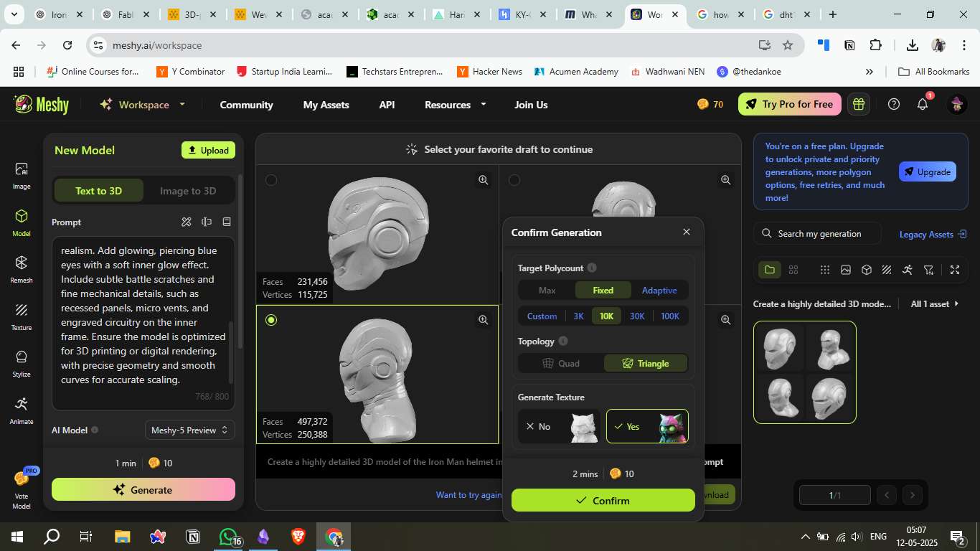
Task: Select the first draft radio button
Action: [x=271, y=180]
